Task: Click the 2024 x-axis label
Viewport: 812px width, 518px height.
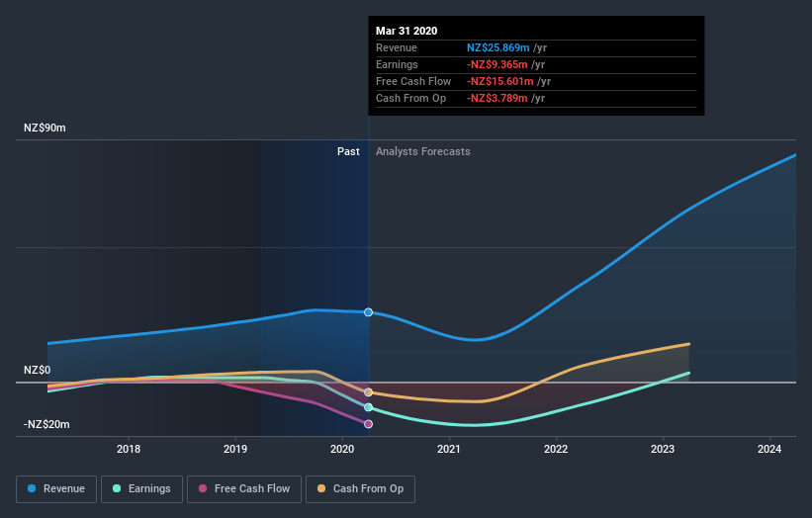Action: pyautogui.click(x=769, y=449)
